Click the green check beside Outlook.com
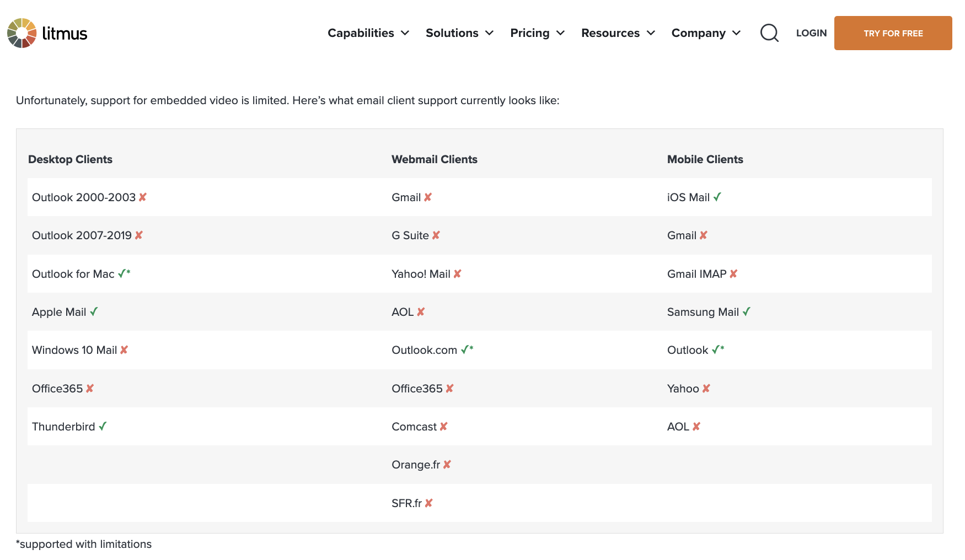The height and width of the screenshot is (560, 965). [x=465, y=350]
